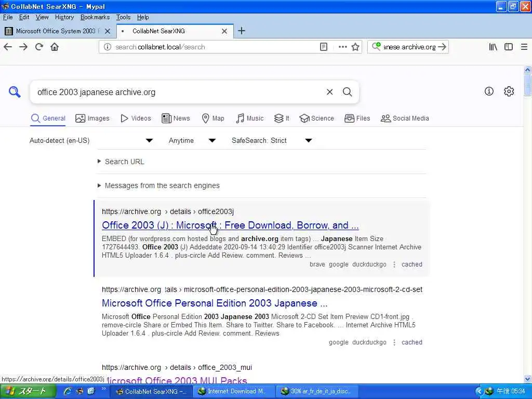
Task: Click the scrollbar down arrow
Action: click(x=527, y=379)
